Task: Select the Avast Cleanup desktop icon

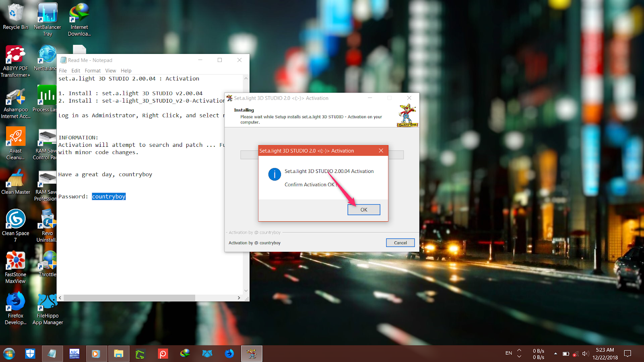Action: 15,144
